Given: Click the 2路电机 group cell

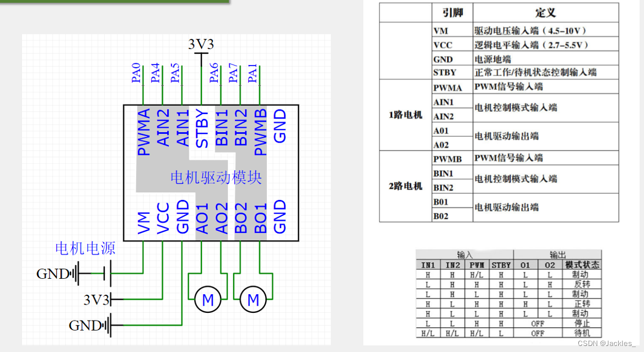Looking at the screenshot, I should (x=405, y=186).
